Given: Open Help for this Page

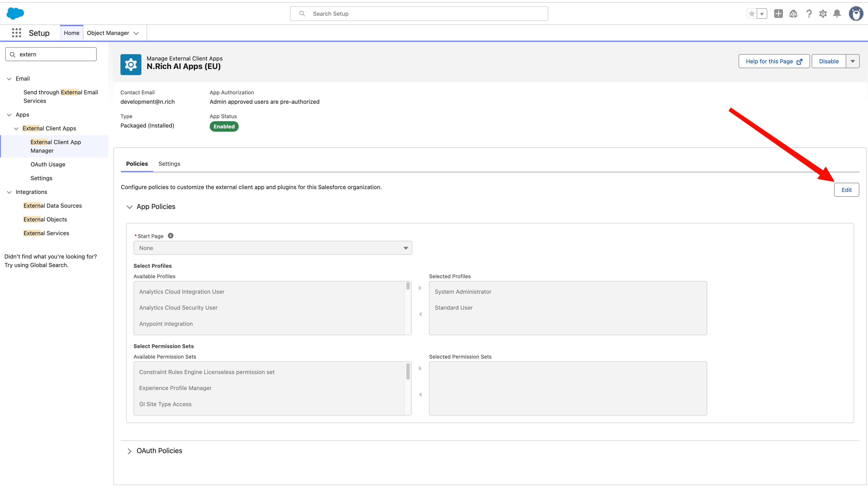Looking at the screenshot, I should [774, 61].
